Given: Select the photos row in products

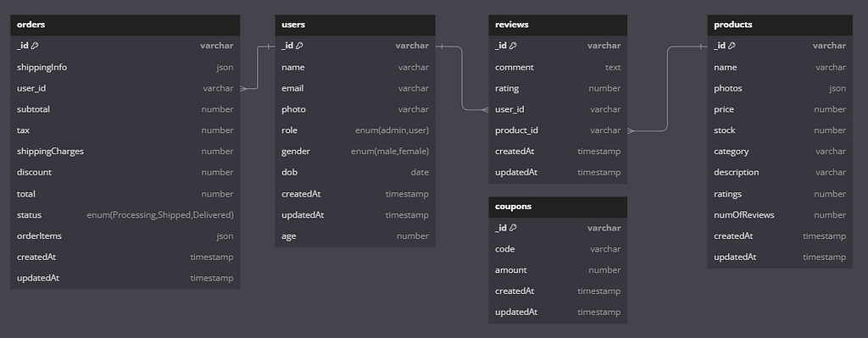Looking at the screenshot, I should pos(780,88).
